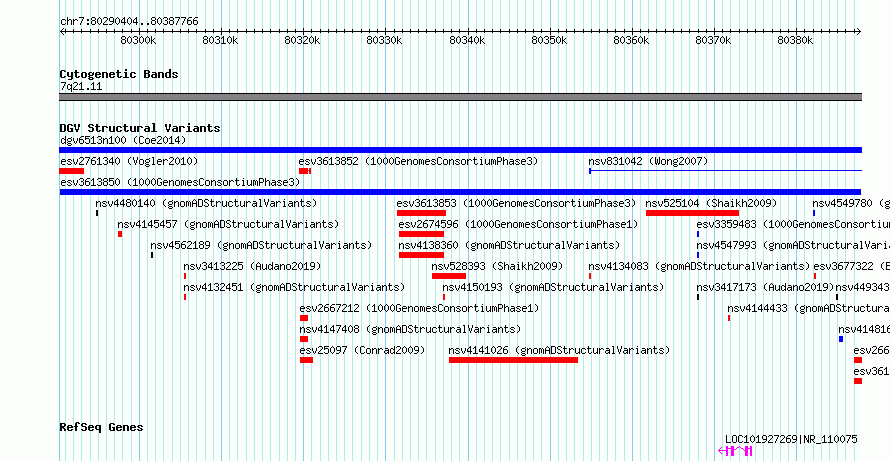Viewport: 890px width, 461px height.
Task: Click the Cytogenetic Bands track title
Action: tap(119, 74)
